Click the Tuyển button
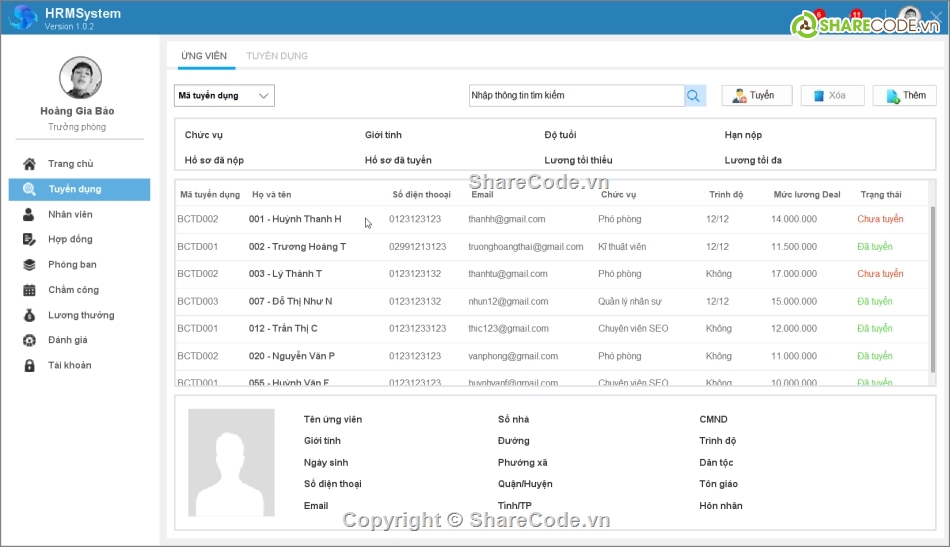 tap(756, 96)
